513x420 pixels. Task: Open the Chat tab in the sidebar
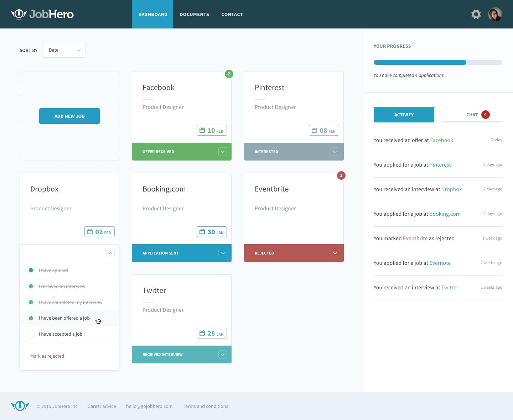[x=472, y=115]
